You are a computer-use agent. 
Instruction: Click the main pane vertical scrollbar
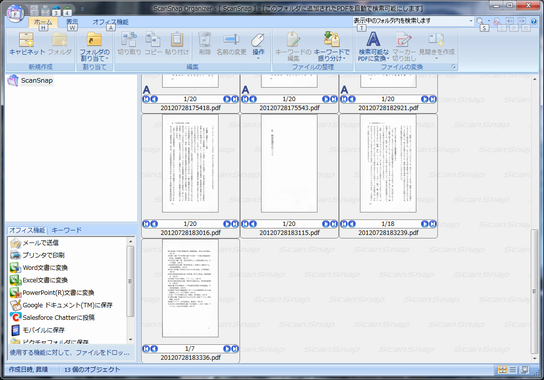(534, 292)
